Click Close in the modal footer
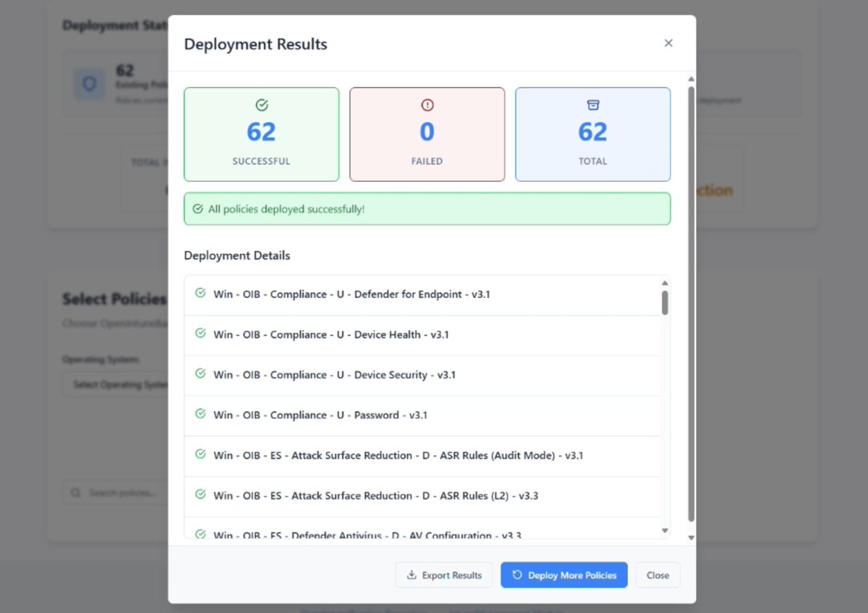The height and width of the screenshot is (613, 868). (657, 575)
